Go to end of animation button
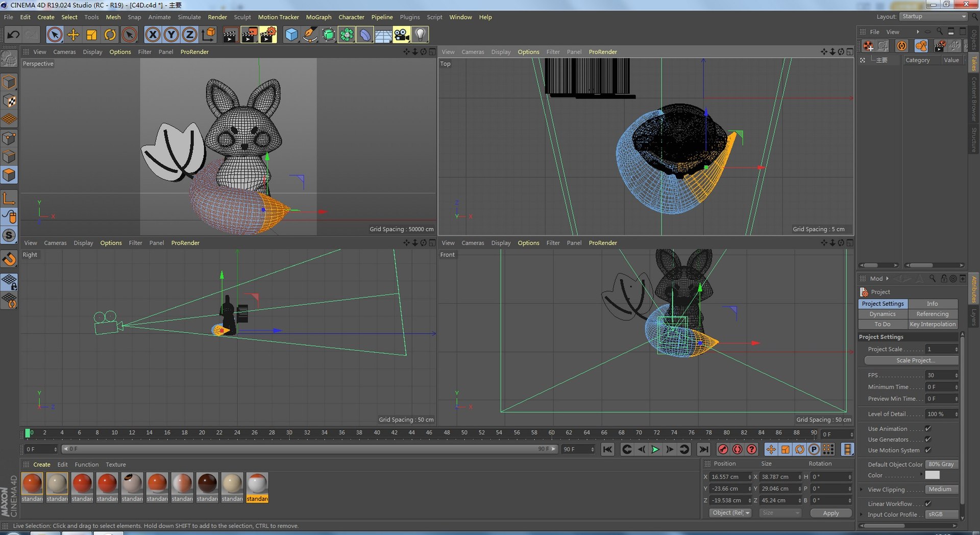 704,449
